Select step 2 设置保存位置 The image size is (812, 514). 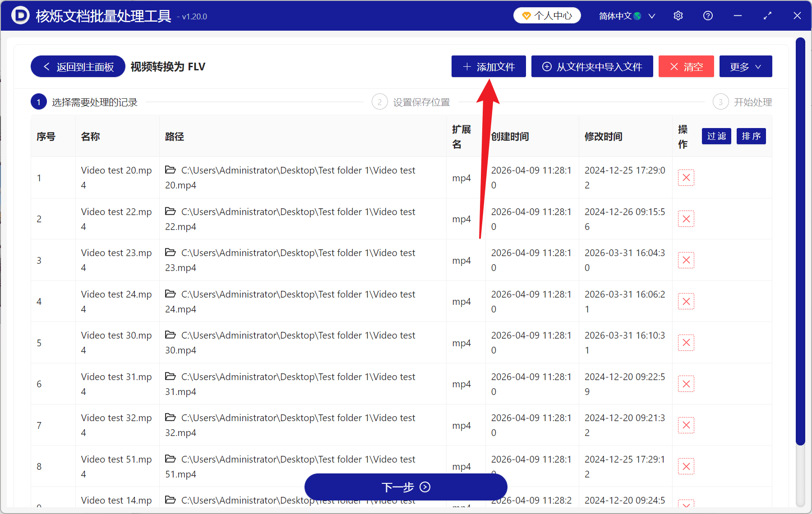411,102
